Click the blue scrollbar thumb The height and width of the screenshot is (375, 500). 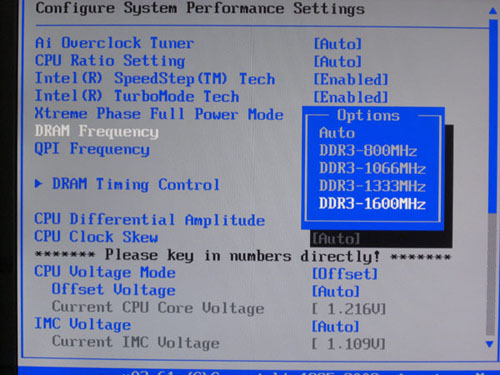(493, 116)
